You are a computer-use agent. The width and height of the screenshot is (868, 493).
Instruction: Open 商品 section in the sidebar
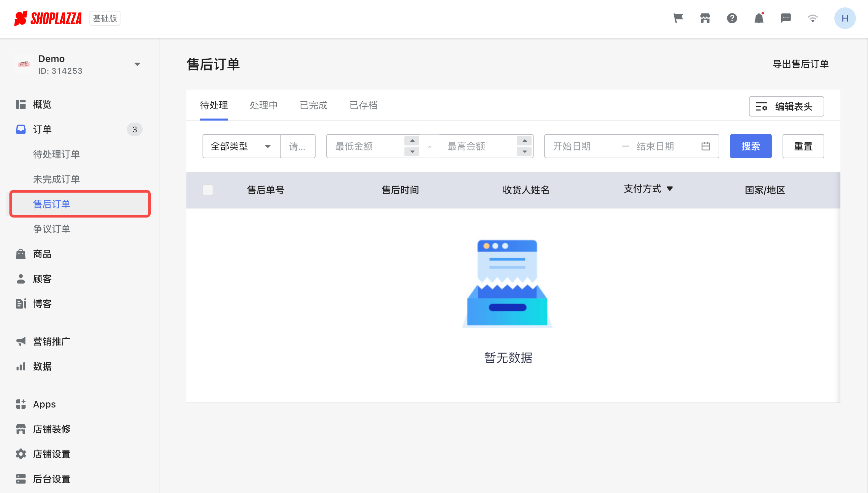(41, 254)
